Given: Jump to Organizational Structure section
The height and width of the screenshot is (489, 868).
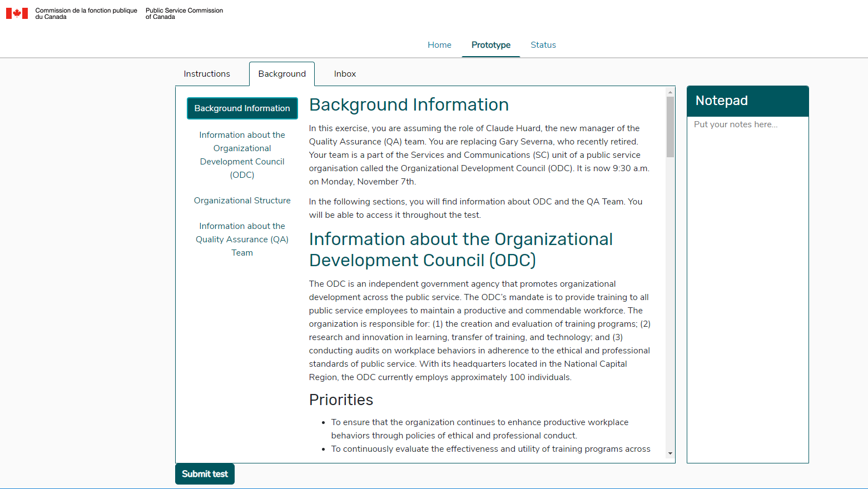Looking at the screenshot, I should 242,201.
